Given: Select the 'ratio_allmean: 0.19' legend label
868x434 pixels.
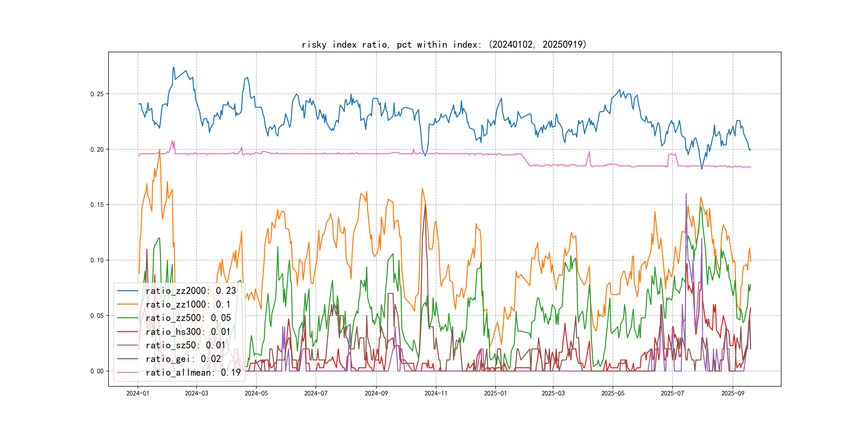Looking at the screenshot, I should click(x=193, y=372).
